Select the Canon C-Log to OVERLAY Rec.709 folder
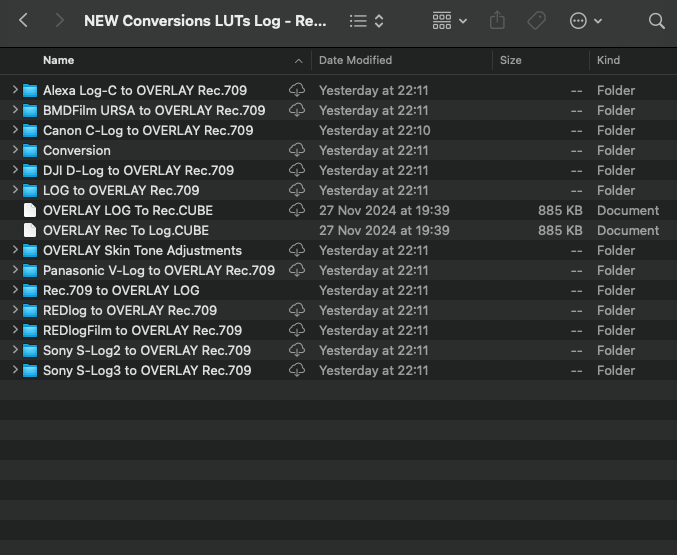 (148, 130)
